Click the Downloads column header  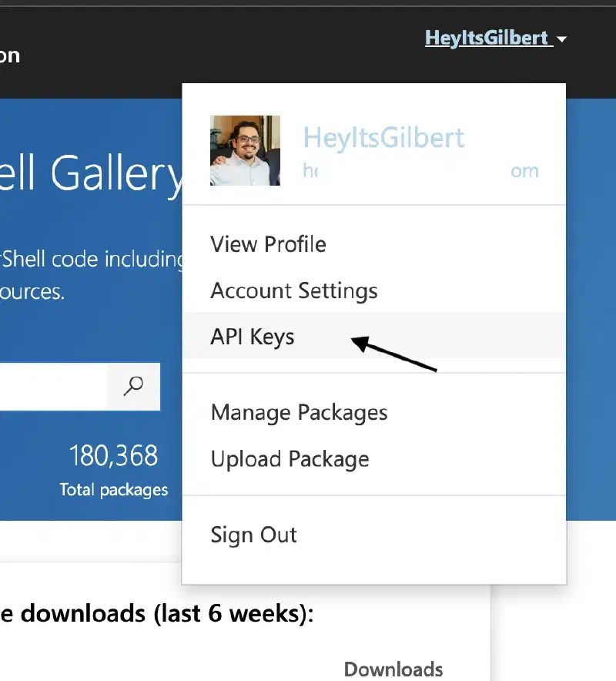point(393,669)
